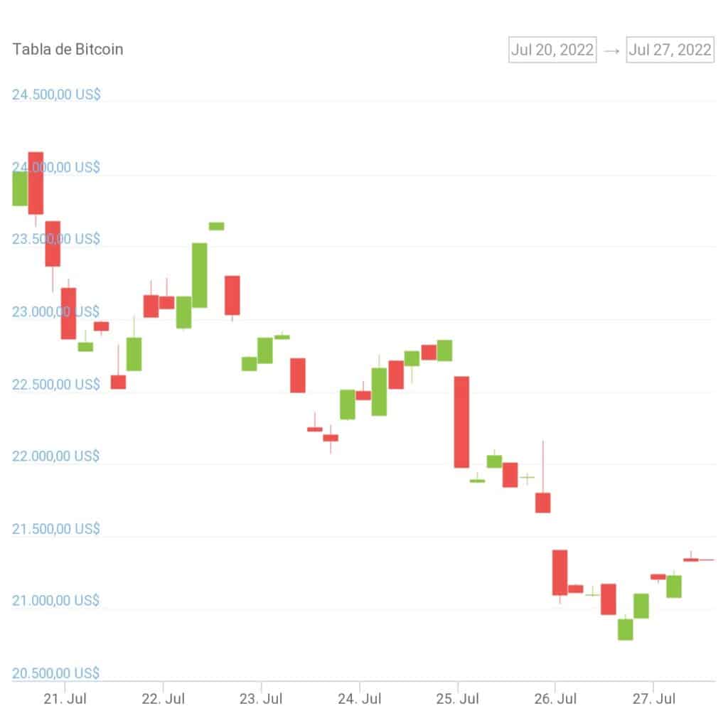Click the lowest green candle below 21.000,00 US$
This screenshot has height=728, width=728.
(625, 629)
